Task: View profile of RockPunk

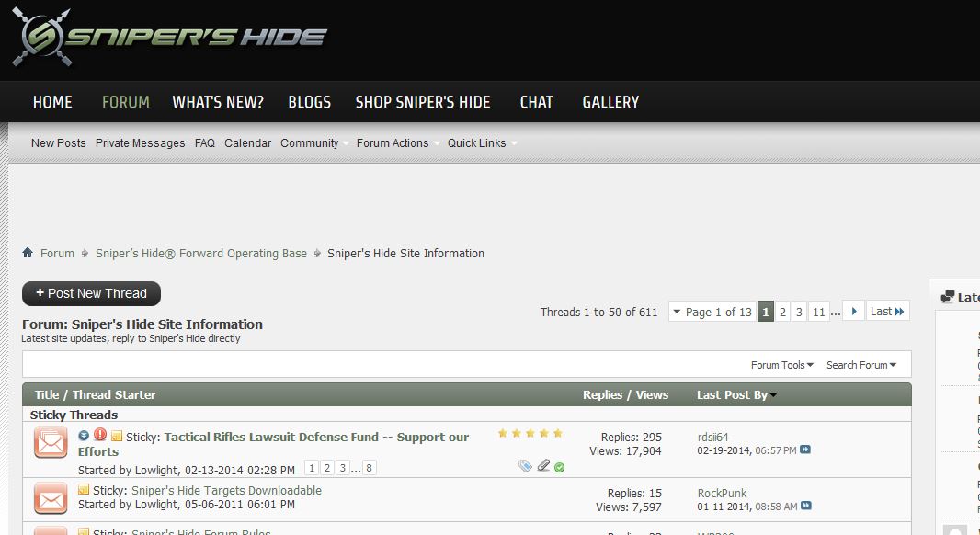Action: pyautogui.click(x=722, y=493)
